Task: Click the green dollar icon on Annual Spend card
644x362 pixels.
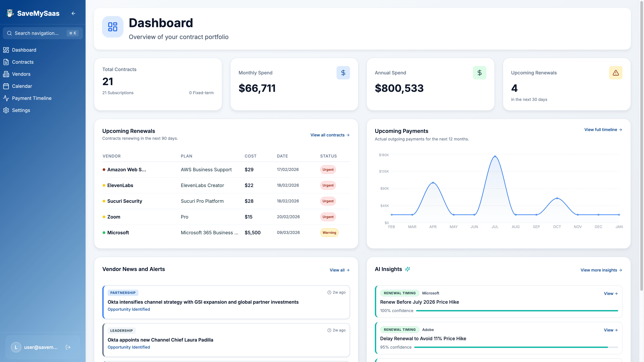Action: pyautogui.click(x=479, y=73)
